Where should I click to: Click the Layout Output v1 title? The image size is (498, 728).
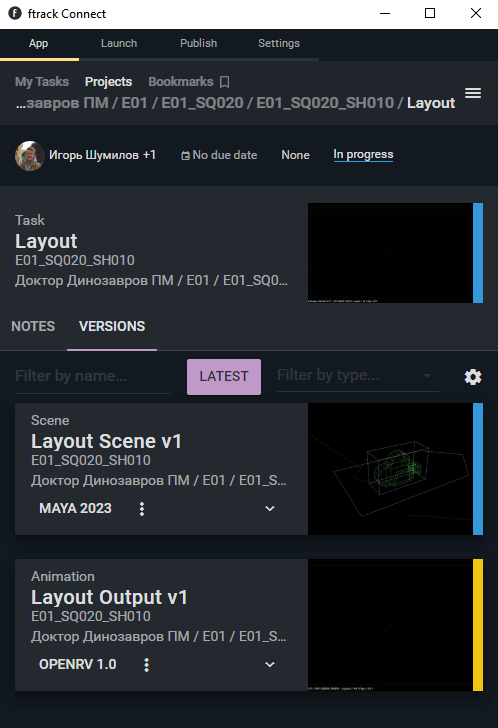pyautogui.click(x=109, y=597)
